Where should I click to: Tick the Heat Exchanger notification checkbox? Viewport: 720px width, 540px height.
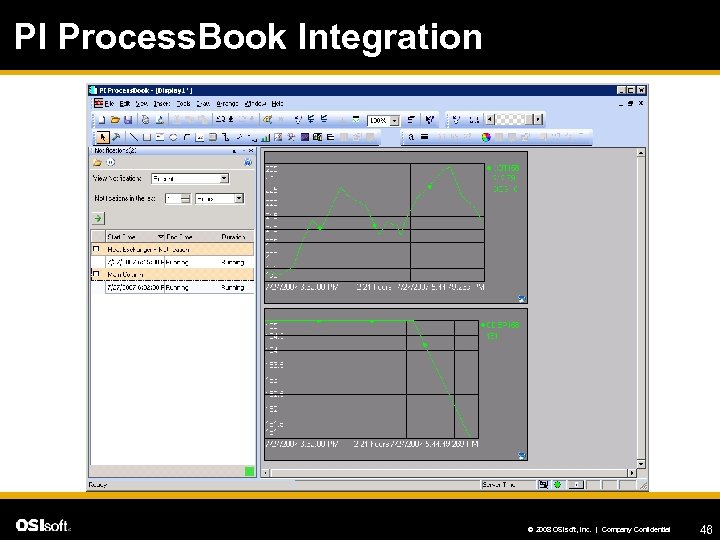click(96, 249)
